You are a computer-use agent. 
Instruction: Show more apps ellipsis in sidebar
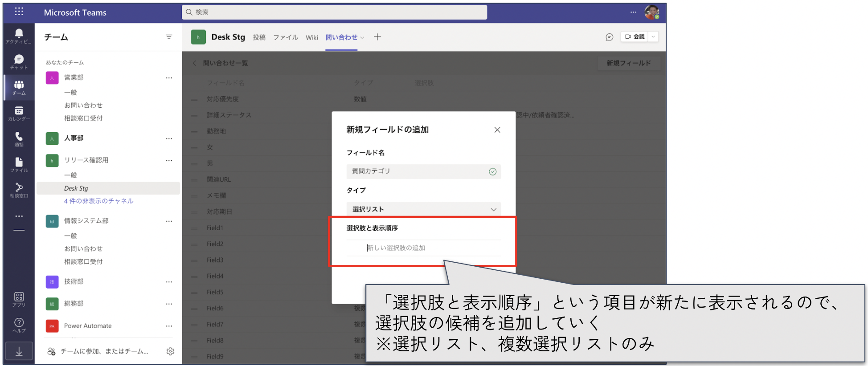point(19,216)
